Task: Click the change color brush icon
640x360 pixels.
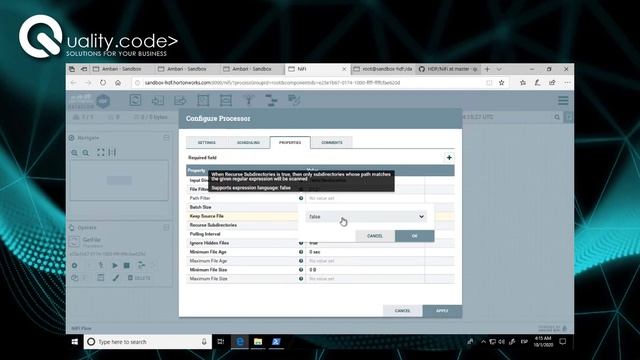Action: click(116, 278)
